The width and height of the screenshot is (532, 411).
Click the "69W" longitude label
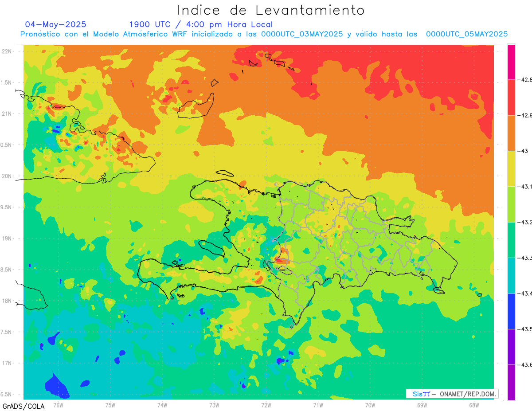pyautogui.click(x=422, y=405)
